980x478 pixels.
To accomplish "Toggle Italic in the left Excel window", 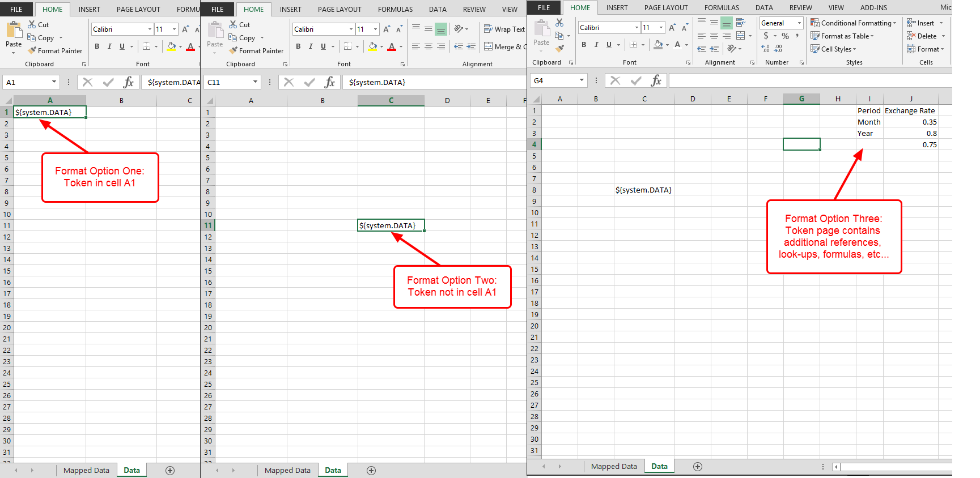I will coord(109,46).
